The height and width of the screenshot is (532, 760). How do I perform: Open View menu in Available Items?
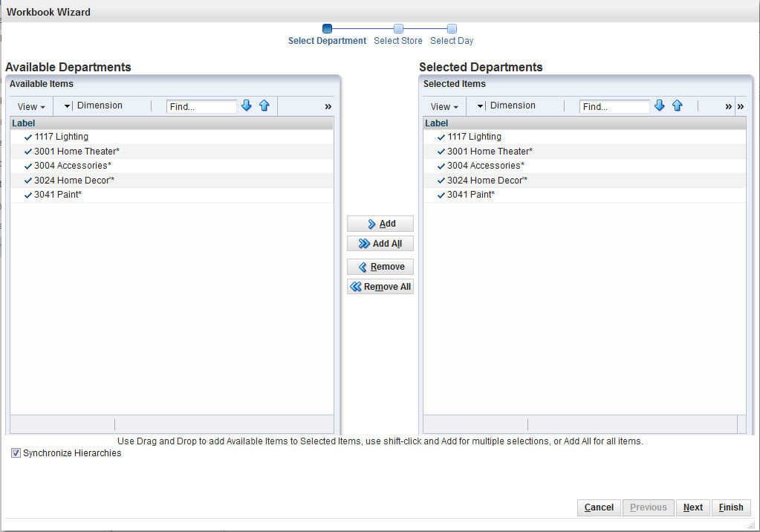[31, 106]
